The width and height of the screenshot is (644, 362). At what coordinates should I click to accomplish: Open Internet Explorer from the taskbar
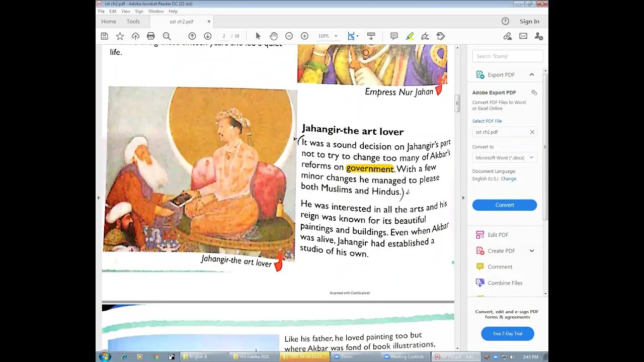coord(124,357)
